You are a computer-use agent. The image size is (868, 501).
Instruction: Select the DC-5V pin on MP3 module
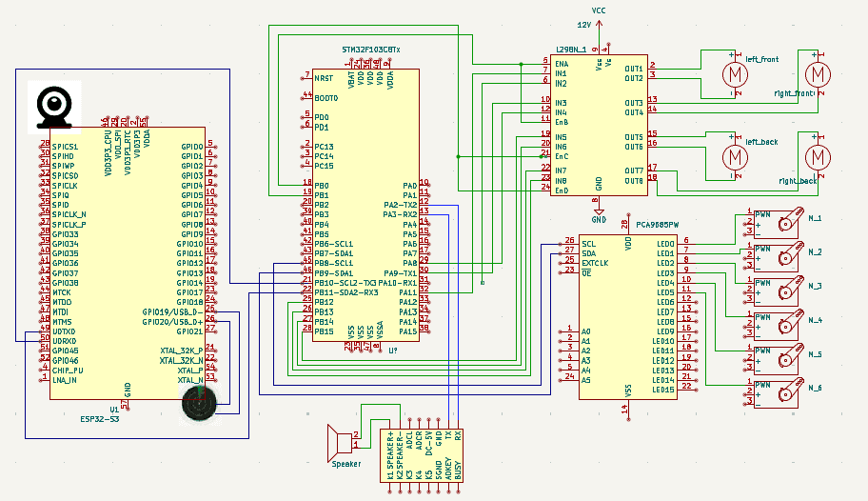click(x=428, y=444)
